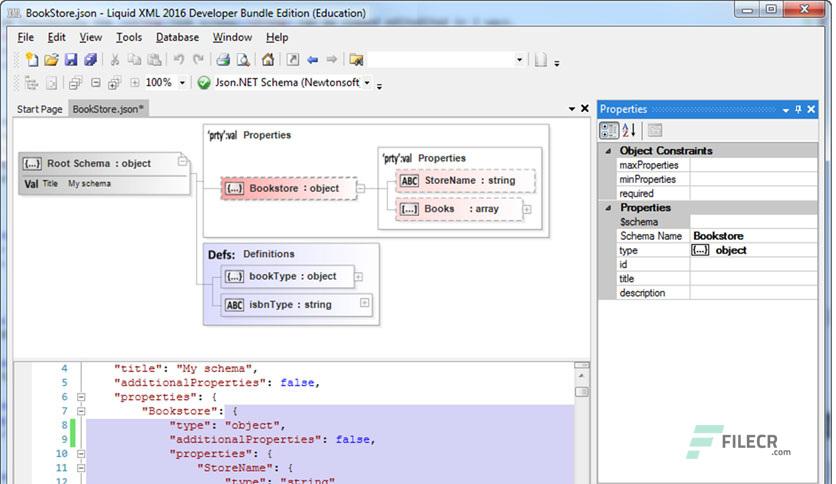Open the File menu
Viewport: 836px width, 484px height.
(x=25, y=37)
